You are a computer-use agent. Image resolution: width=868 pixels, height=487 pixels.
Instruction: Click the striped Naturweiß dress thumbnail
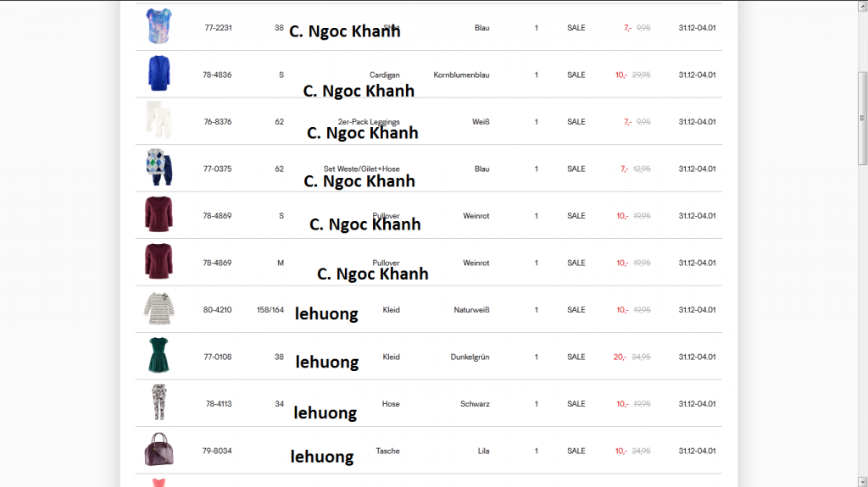tap(159, 309)
